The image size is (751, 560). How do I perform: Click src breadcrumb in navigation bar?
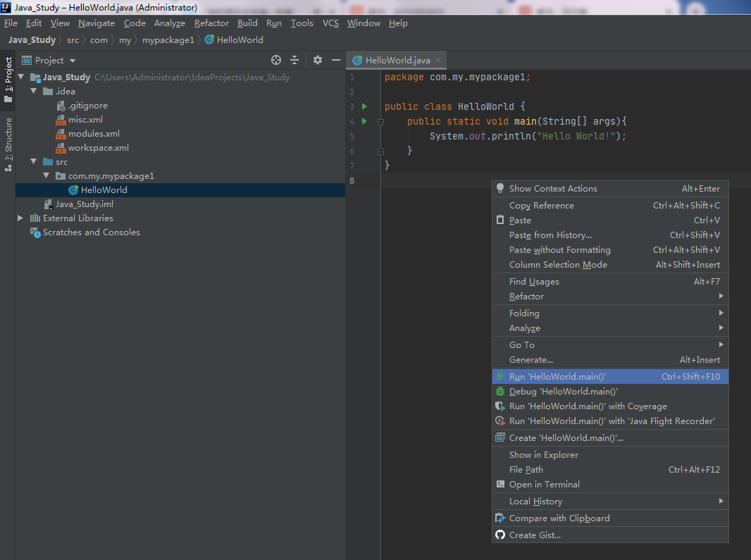point(73,39)
